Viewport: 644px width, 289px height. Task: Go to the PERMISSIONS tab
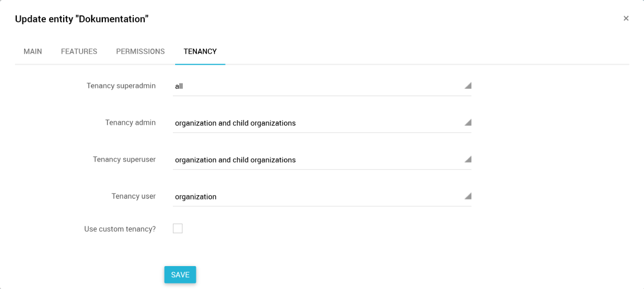coord(140,51)
